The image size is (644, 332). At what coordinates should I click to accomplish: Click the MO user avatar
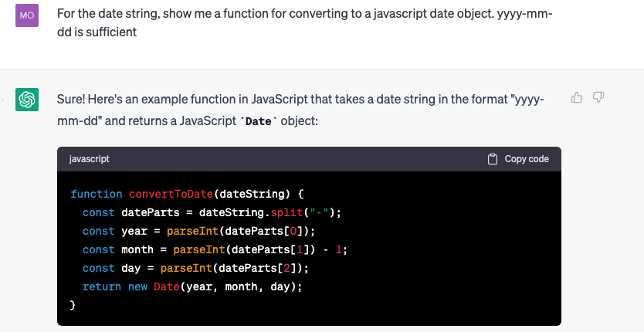point(27,15)
